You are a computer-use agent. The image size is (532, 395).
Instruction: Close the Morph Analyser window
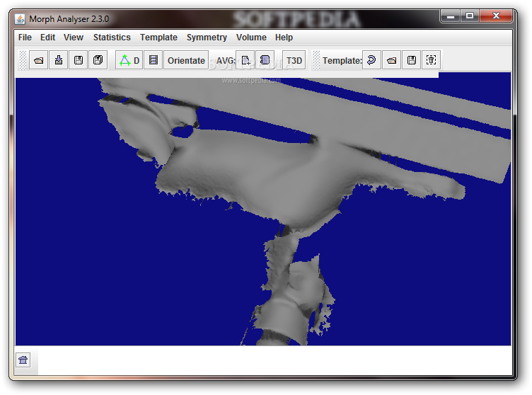tap(496, 16)
